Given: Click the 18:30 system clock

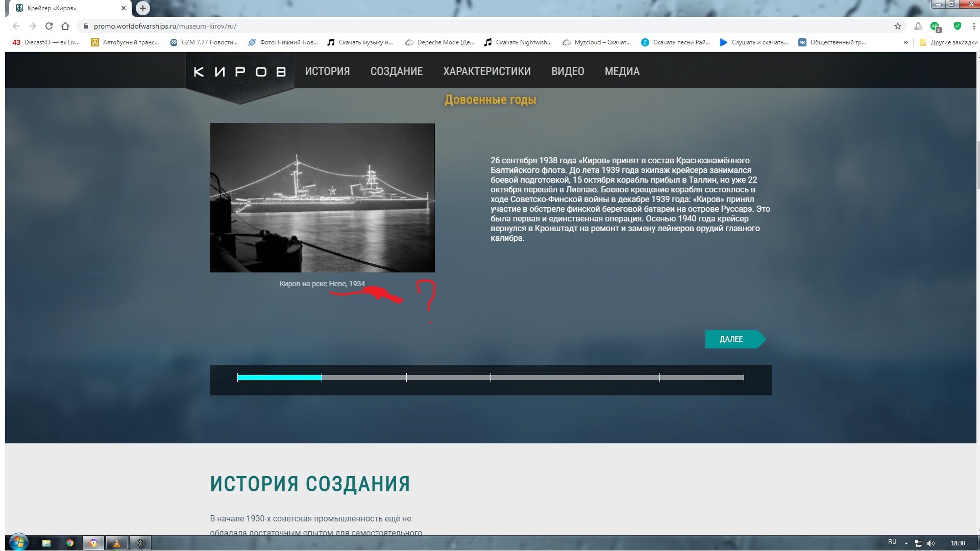Looking at the screenshot, I should coord(958,543).
